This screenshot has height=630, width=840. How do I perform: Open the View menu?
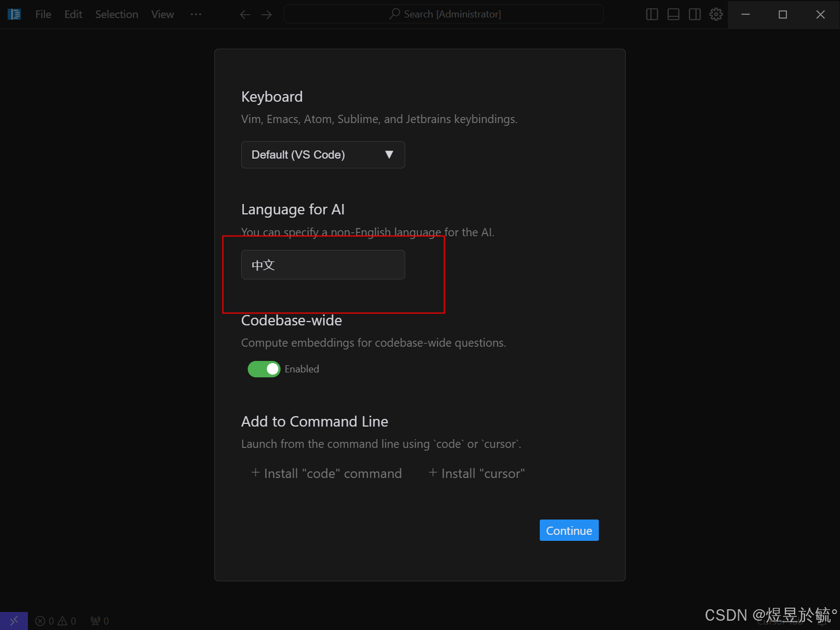(x=162, y=14)
